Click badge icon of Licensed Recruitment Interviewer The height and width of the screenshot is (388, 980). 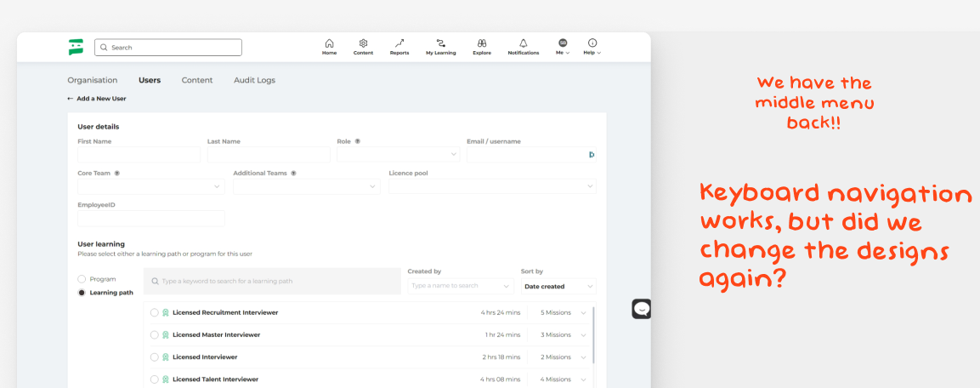166,312
